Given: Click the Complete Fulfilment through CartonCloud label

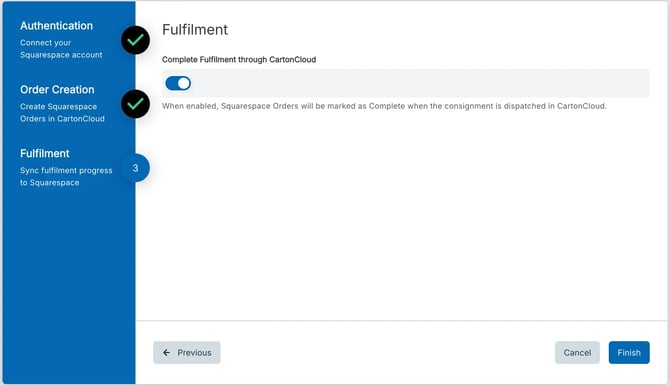Looking at the screenshot, I should click(239, 59).
